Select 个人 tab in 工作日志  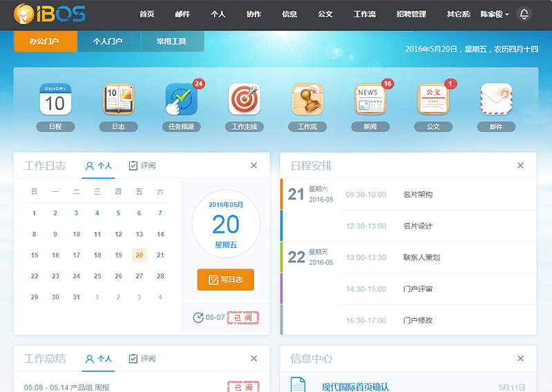pyautogui.click(x=98, y=166)
